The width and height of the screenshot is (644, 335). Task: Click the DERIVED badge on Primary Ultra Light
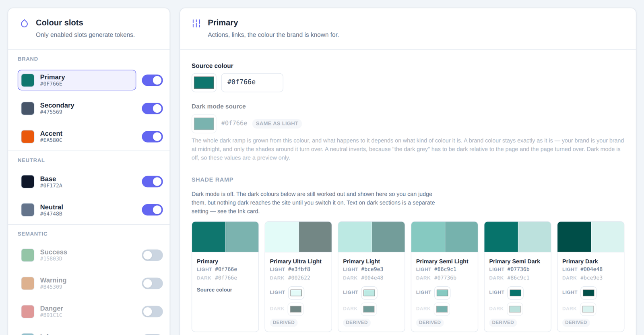pos(284,323)
